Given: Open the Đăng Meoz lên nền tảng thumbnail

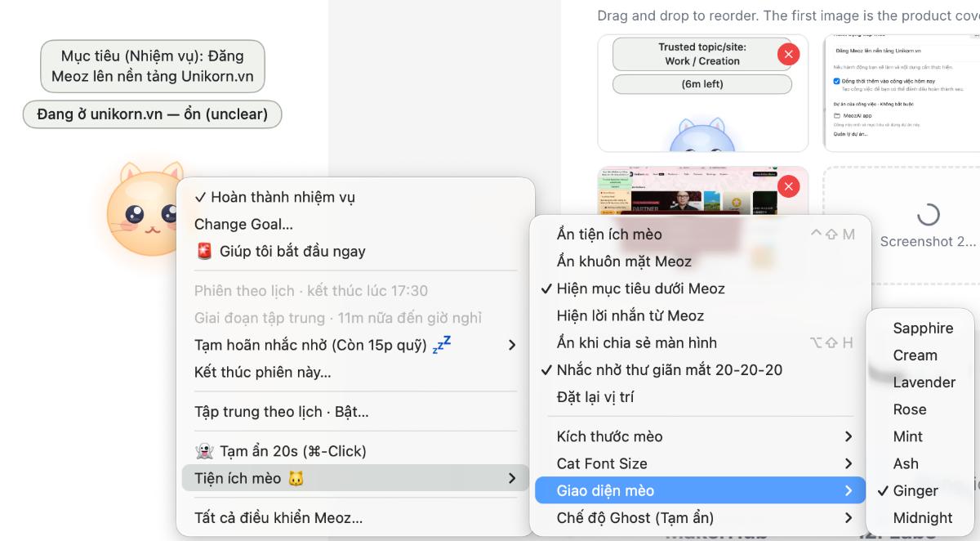Looking at the screenshot, I should pos(901,93).
